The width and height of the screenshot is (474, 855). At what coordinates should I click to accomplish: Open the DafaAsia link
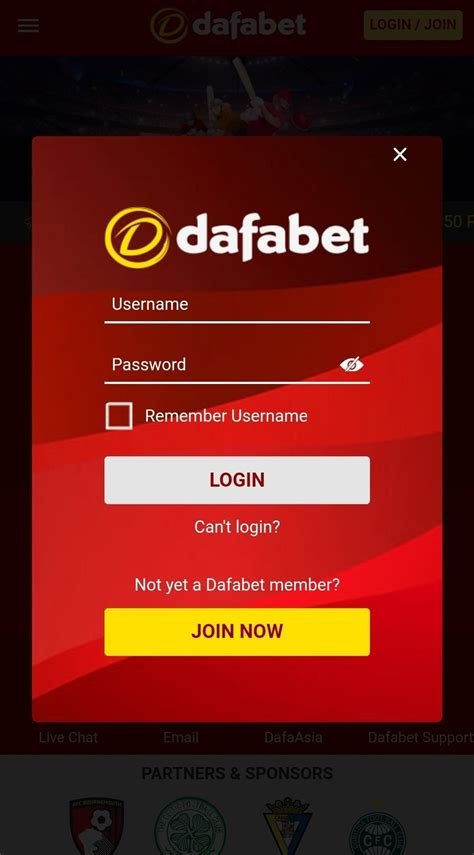click(x=293, y=737)
